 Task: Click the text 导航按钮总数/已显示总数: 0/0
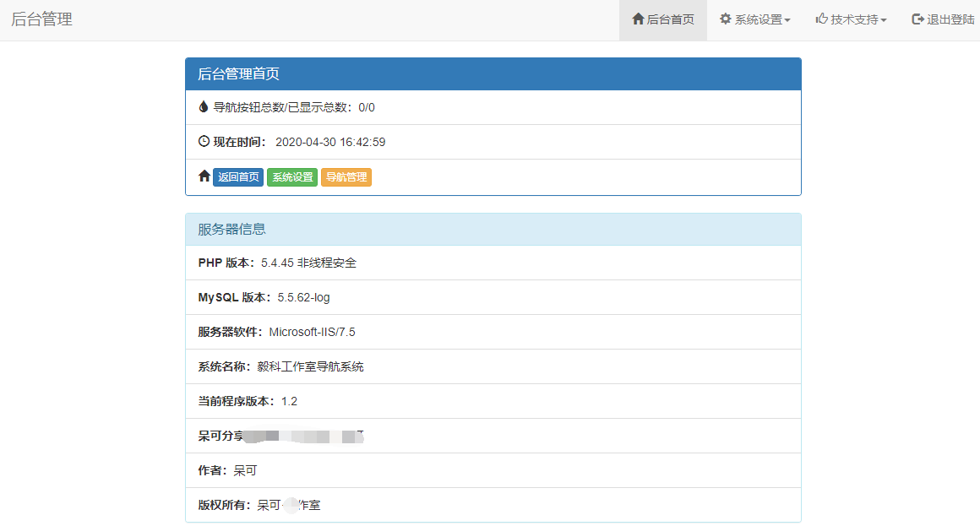(294, 107)
